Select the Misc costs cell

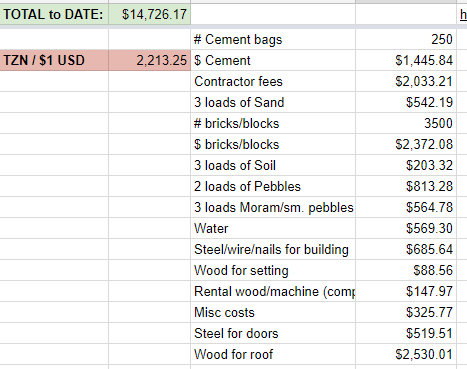[x=273, y=312]
